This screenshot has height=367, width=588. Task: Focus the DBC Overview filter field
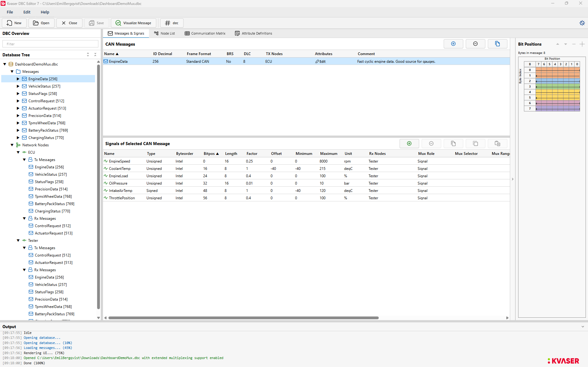tap(50, 44)
